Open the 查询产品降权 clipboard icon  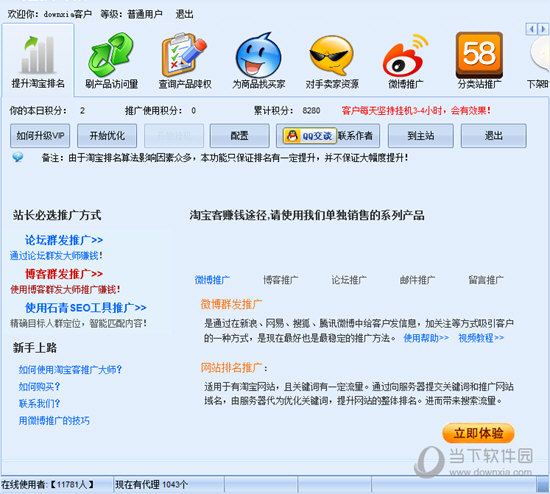[x=184, y=54]
